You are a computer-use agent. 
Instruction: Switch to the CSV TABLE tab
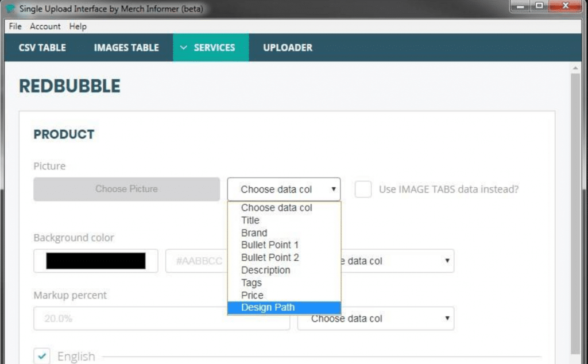42,48
